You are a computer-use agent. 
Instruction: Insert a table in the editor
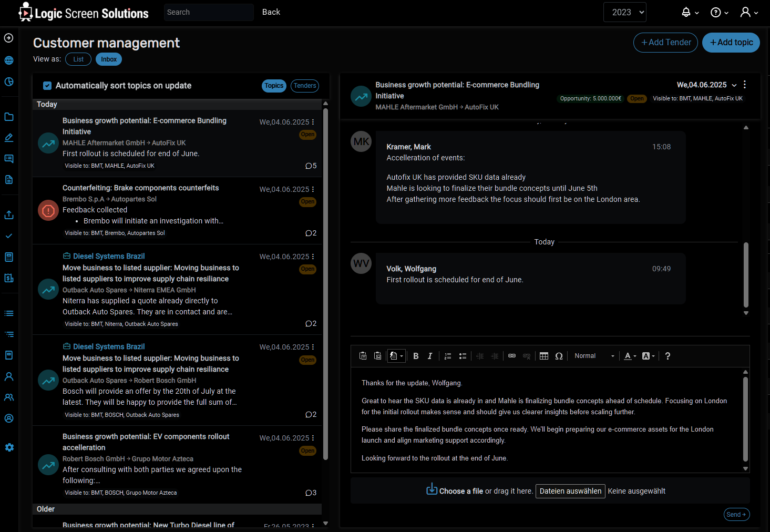point(544,356)
